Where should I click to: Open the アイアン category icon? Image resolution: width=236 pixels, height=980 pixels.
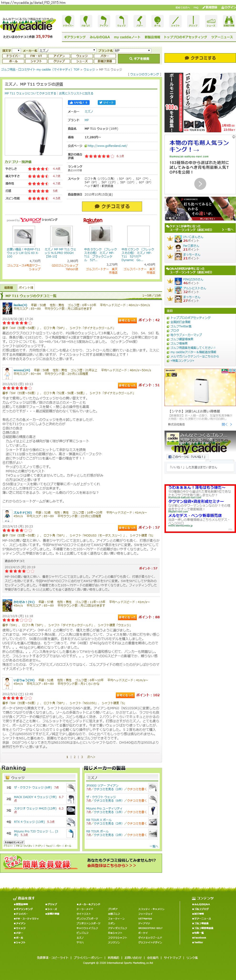[103, 21]
